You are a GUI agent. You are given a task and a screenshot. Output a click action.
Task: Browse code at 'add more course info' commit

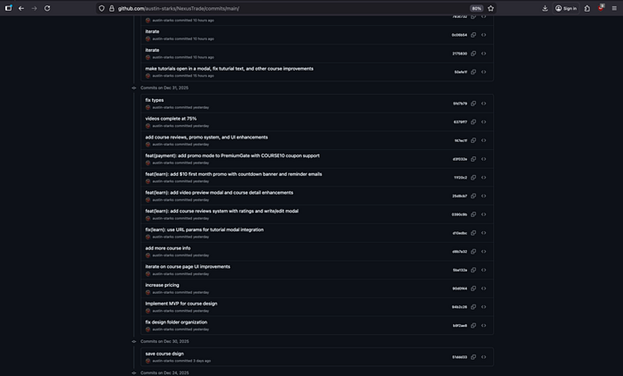484,252
